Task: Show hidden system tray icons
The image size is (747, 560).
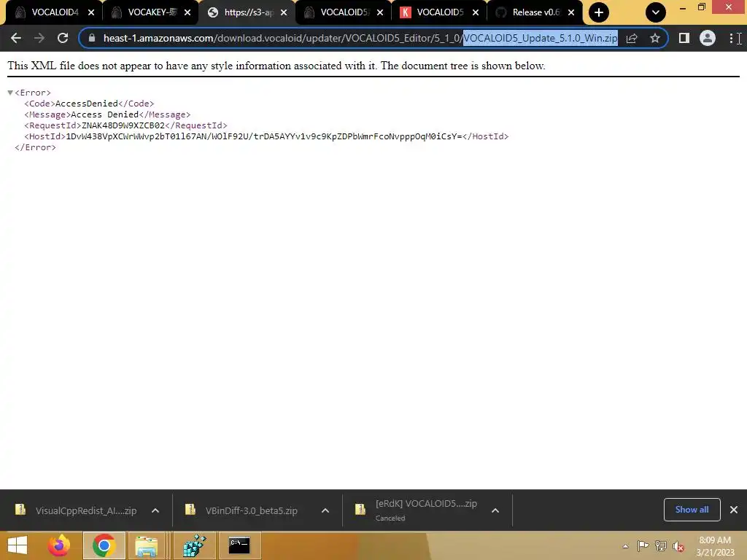Action: pyautogui.click(x=625, y=546)
